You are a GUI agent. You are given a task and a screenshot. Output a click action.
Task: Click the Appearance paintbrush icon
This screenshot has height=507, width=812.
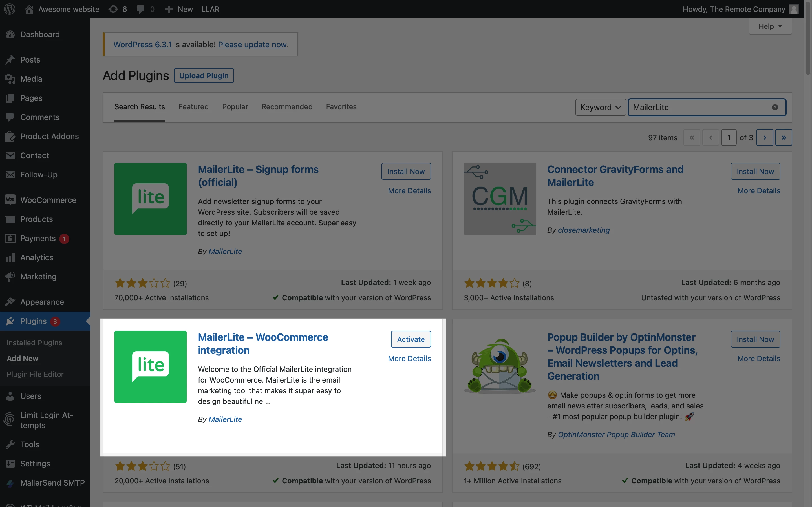point(10,302)
